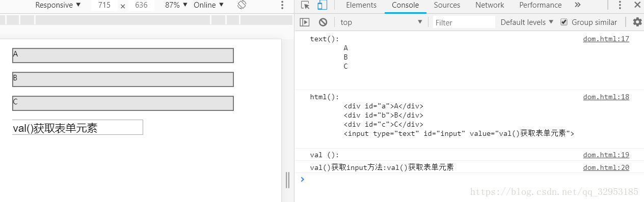This screenshot has height=202, width=644.
Task: Toggle the device toolbar icon
Action: pos(322,5)
